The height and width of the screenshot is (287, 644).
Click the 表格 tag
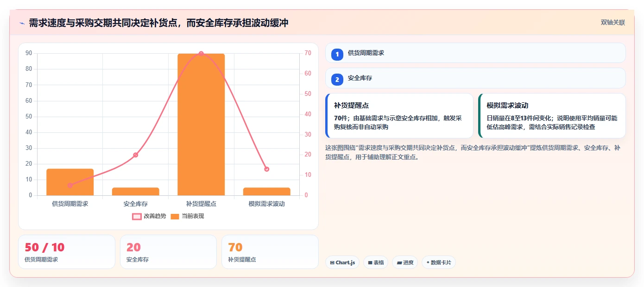(x=376, y=262)
